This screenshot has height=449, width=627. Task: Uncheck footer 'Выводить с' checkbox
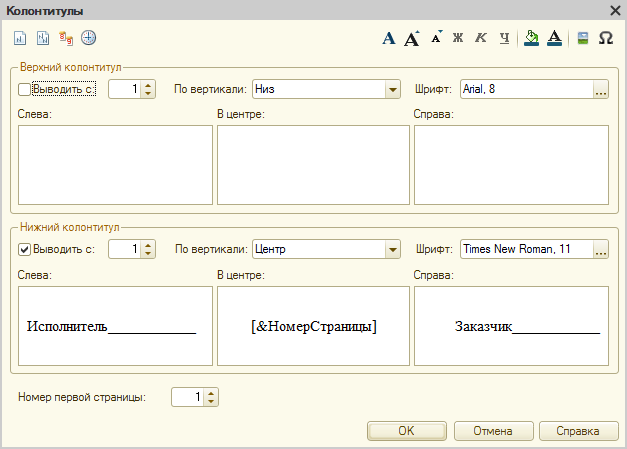(25, 249)
